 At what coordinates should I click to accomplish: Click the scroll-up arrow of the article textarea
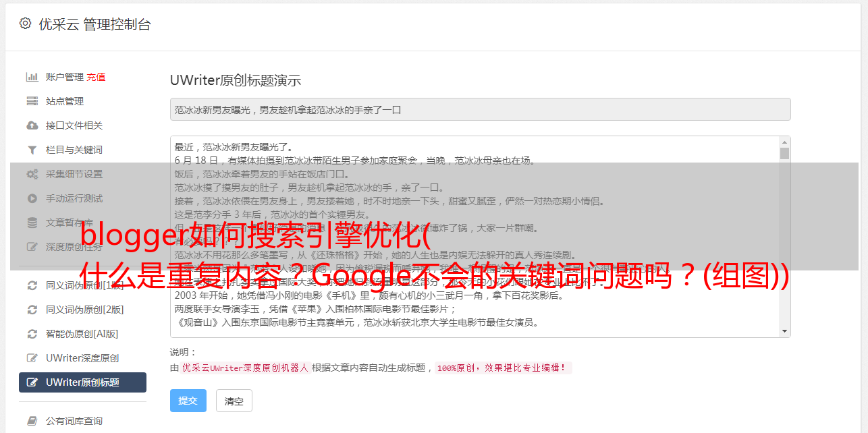[784, 142]
